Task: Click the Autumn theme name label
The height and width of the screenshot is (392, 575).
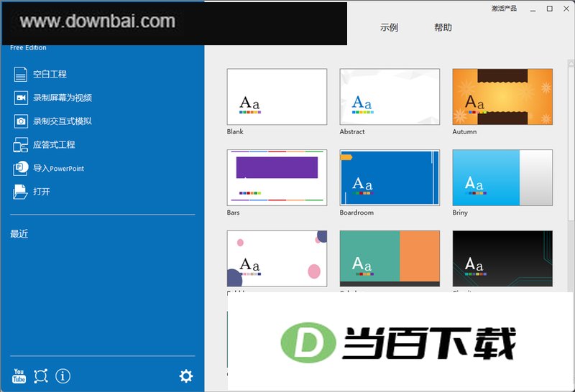Action: coord(464,131)
